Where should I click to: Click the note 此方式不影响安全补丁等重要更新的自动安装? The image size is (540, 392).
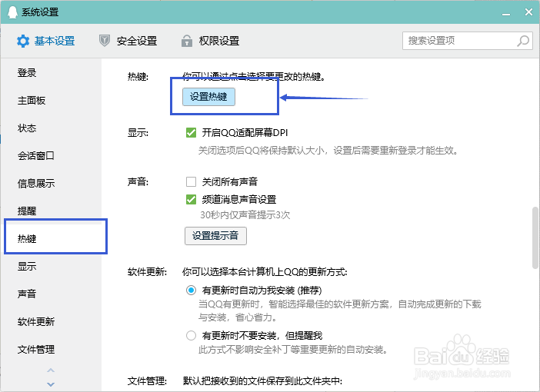(293, 350)
